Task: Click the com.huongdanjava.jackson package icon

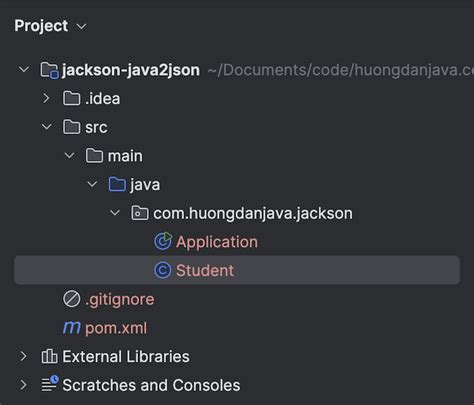Action: click(x=140, y=213)
